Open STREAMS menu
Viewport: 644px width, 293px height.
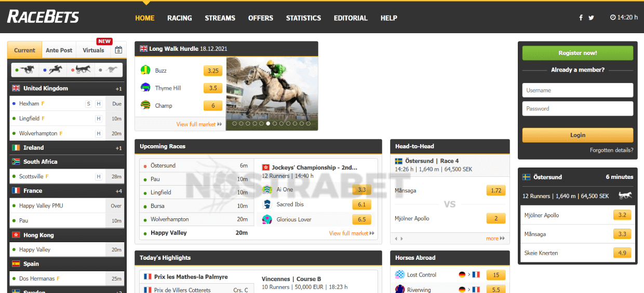coord(220,18)
